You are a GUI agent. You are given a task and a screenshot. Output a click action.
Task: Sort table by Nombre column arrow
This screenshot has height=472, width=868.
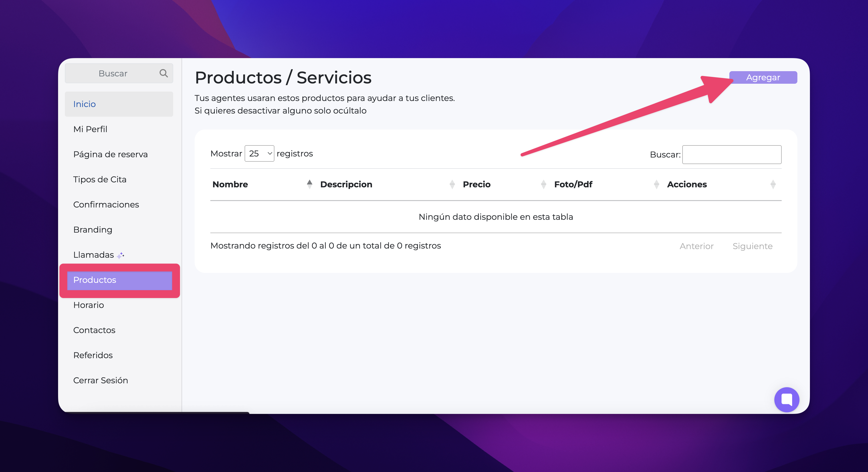click(309, 184)
